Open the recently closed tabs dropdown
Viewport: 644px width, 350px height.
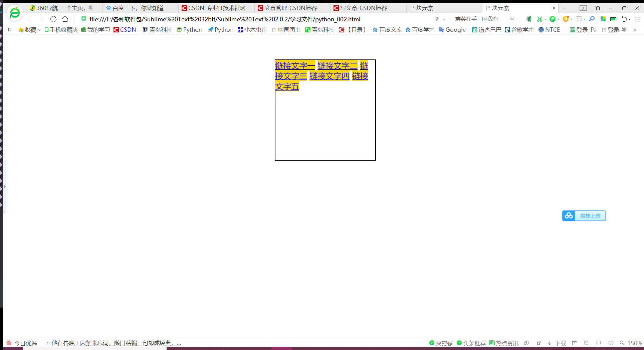click(x=630, y=19)
